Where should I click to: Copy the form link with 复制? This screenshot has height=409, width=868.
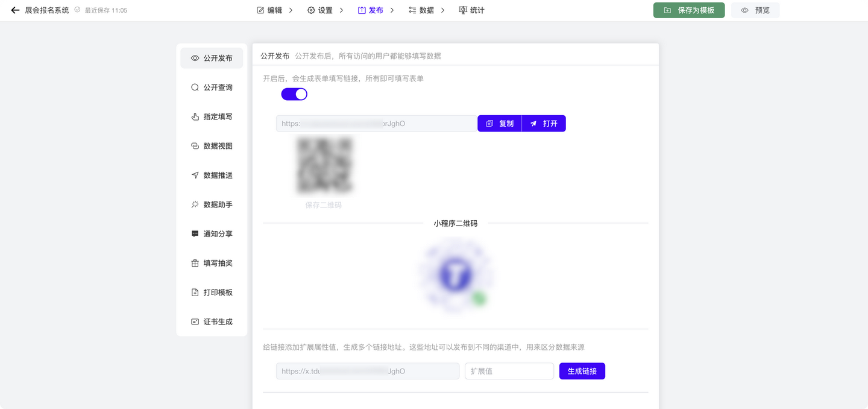[500, 124]
